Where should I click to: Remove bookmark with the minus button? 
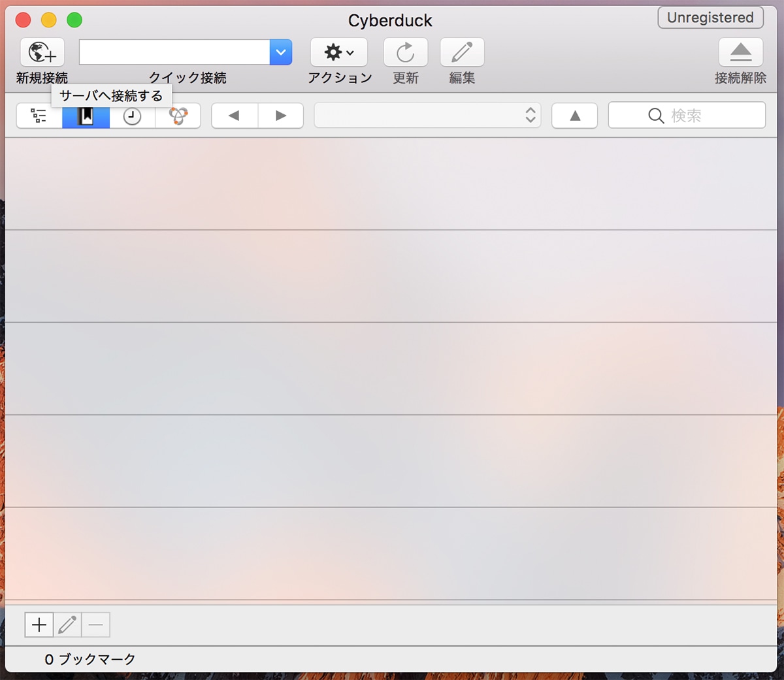95,625
